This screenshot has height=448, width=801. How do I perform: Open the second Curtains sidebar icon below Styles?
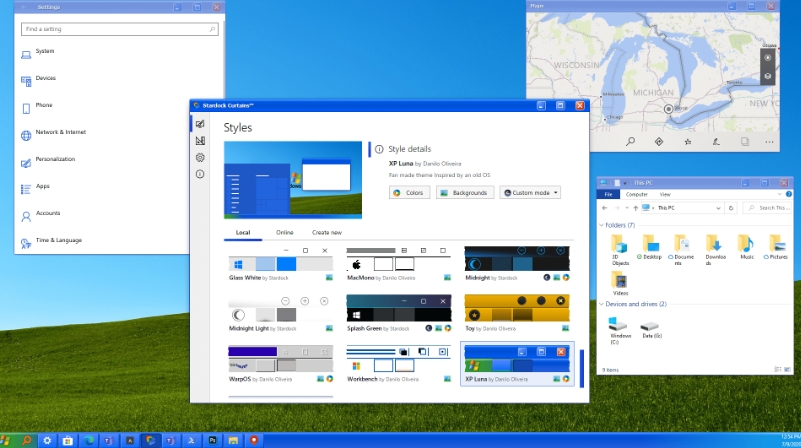pyautogui.click(x=200, y=140)
